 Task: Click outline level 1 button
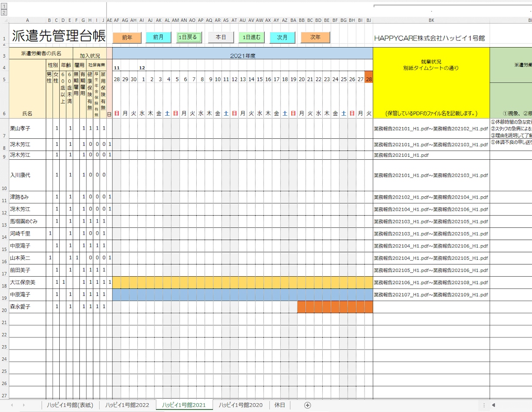click(4, 6)
